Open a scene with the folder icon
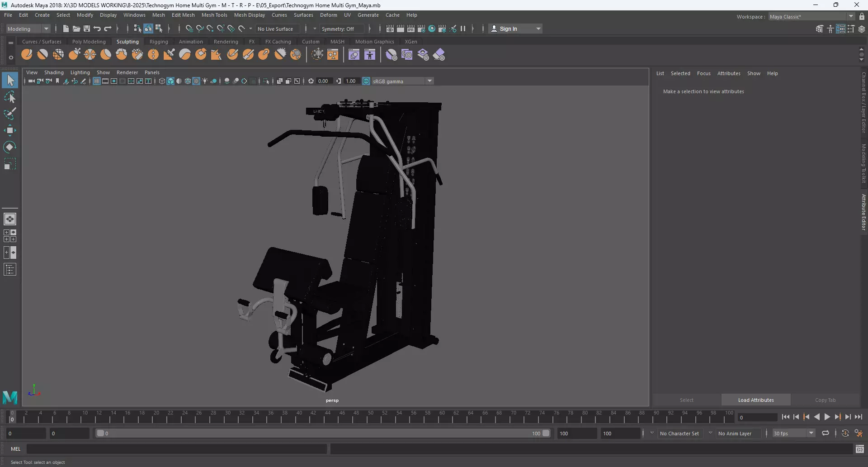This screenshot has width=868, height=467. 76,29
